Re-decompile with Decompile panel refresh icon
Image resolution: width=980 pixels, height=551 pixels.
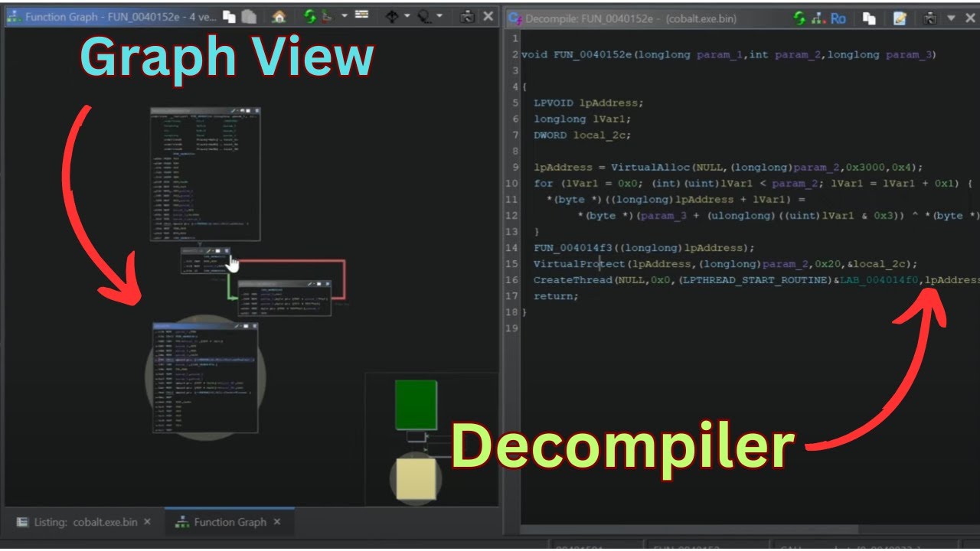800,18
